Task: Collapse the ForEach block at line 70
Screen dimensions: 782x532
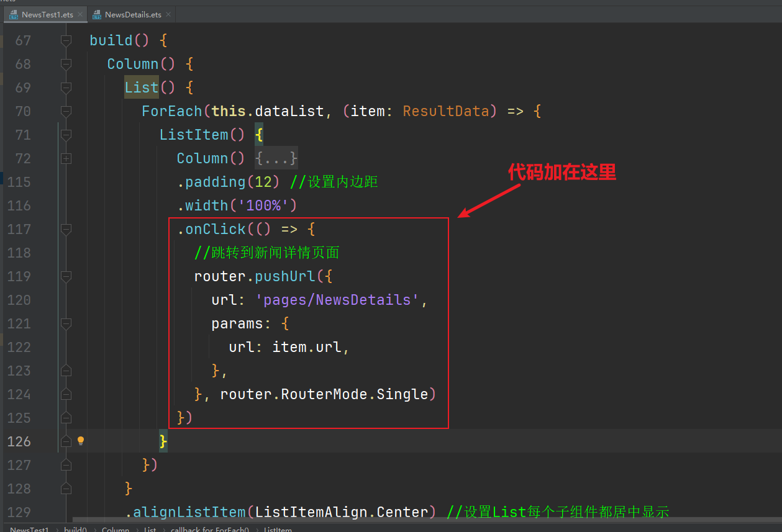Action: point(66,111)
